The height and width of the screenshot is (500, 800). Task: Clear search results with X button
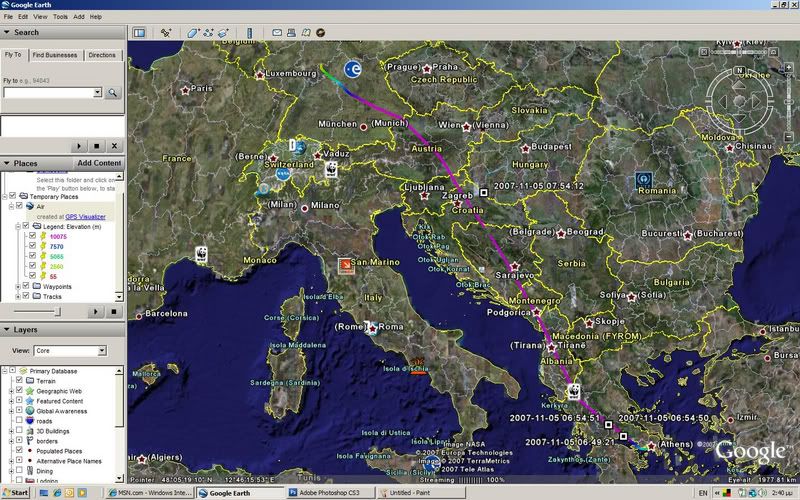point(114,146)
